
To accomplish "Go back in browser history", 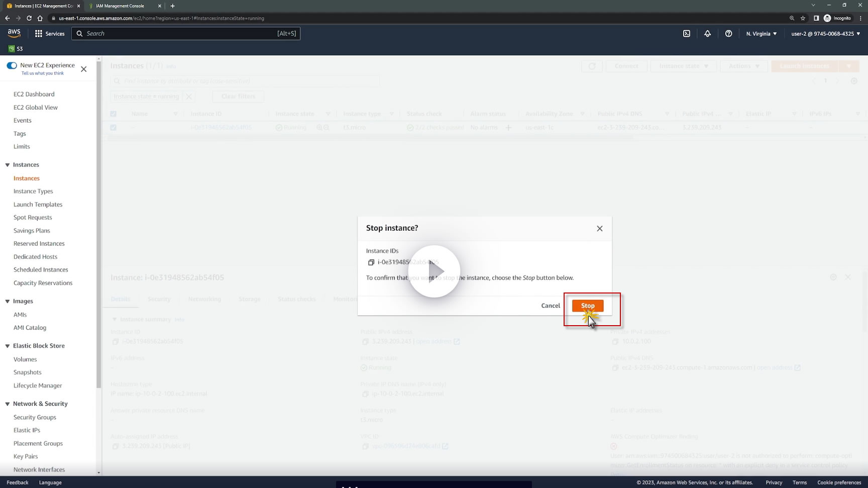I will (x=7, y=18).
